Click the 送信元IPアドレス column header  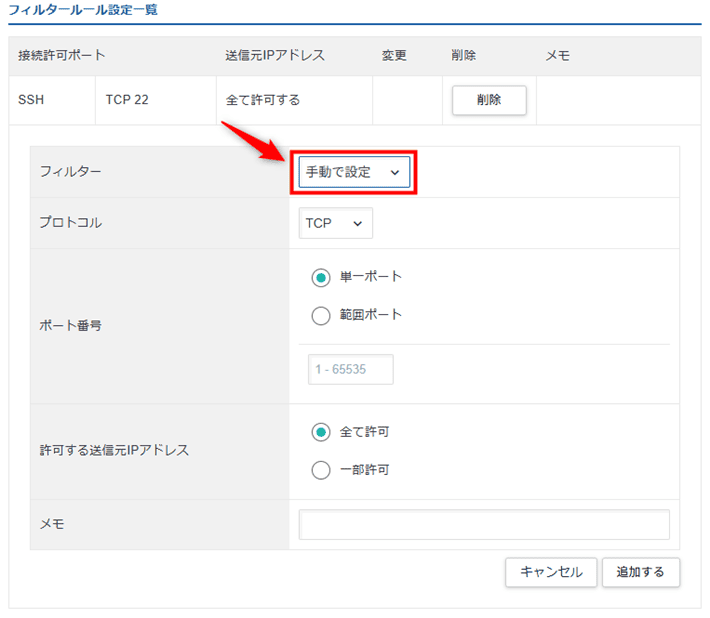tap(275, 56)
